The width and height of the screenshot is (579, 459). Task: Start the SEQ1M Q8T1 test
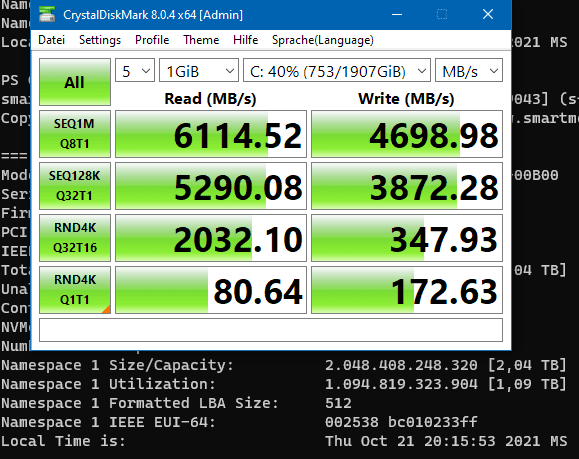click(75, 134)
